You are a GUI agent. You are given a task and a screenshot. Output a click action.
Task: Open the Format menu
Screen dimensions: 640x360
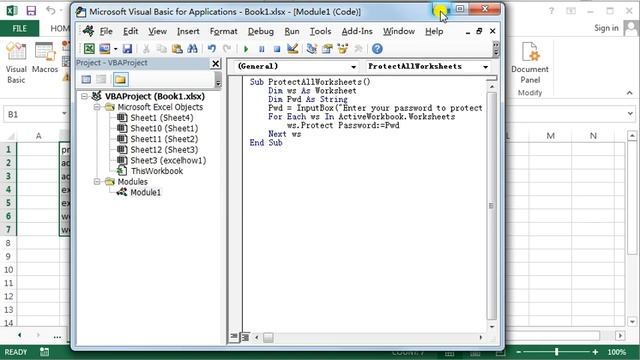[223, 31]
